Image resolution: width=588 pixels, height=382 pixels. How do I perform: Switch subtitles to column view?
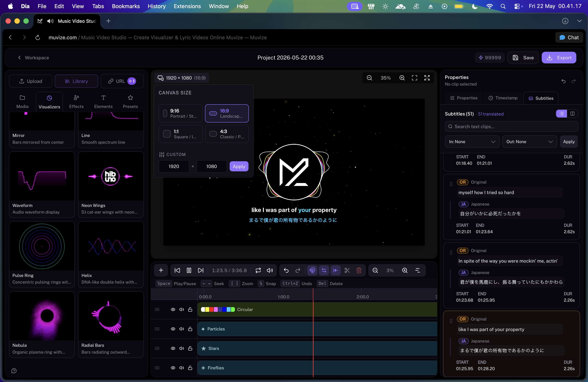pos(572,114)
